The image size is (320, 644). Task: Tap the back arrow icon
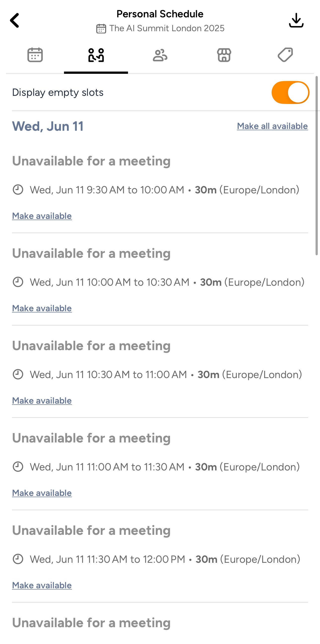coord(15,21)
